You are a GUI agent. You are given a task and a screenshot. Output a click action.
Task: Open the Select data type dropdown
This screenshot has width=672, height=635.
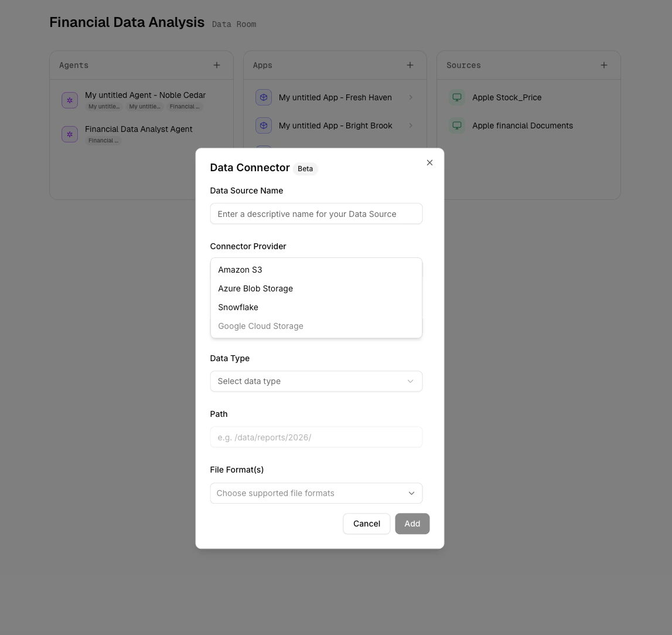(316, 381)
